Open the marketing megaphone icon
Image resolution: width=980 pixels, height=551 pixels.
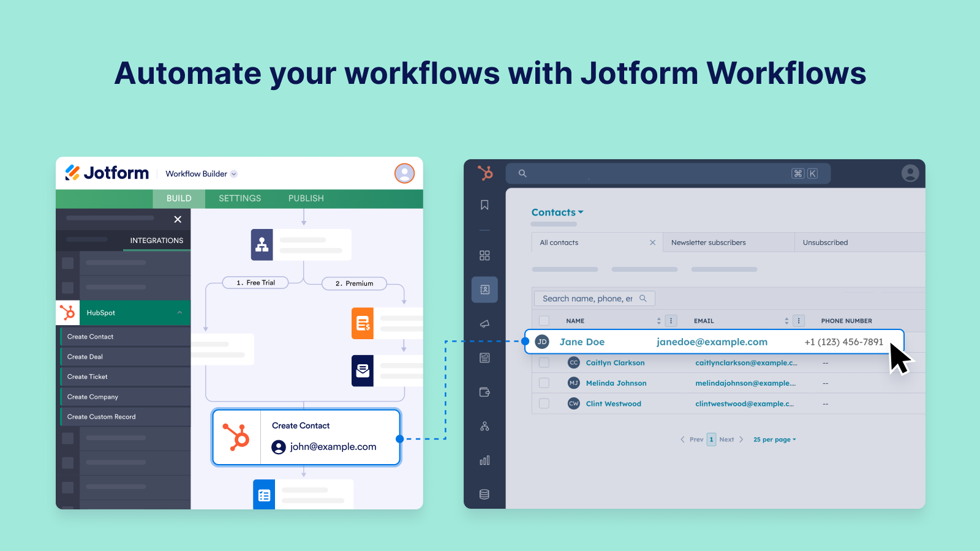coord(484,324)
